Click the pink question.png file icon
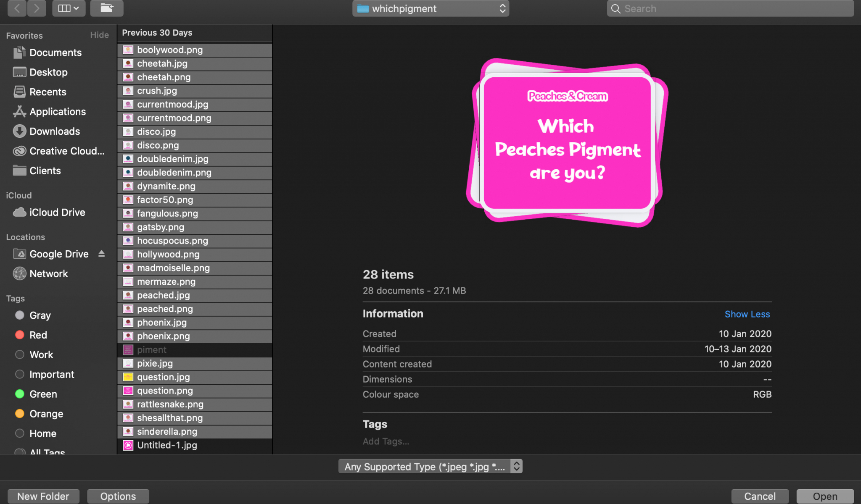This screenshot has width=861, height=504. click(x=128, y=391)
